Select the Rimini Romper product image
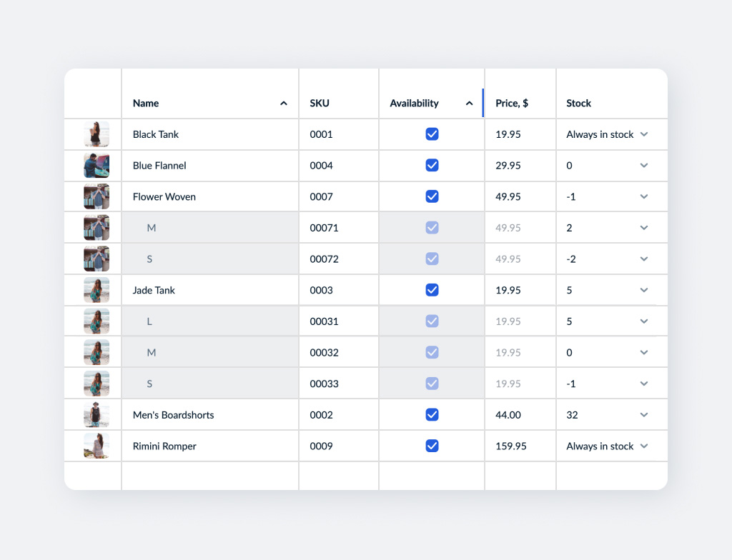 pyautogui.click(x=97, y=446)
